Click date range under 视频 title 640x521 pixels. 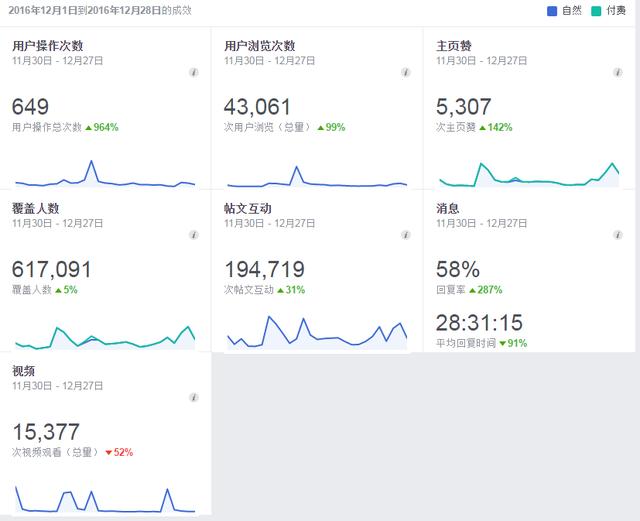tap(58, 386)
